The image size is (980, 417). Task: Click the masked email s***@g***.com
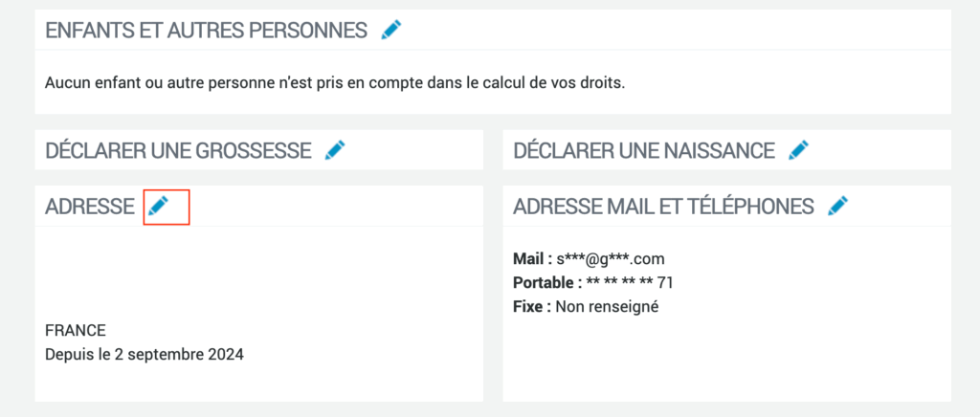(611, 258)
